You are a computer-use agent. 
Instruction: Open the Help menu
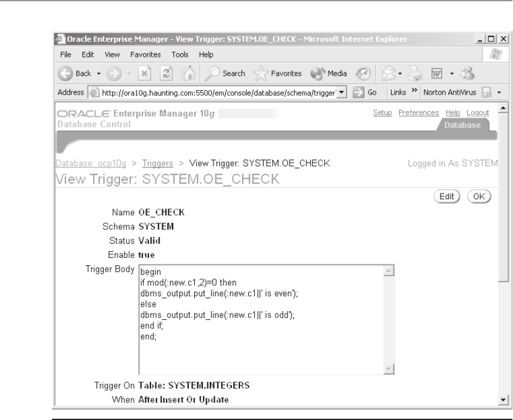[206, 54]
